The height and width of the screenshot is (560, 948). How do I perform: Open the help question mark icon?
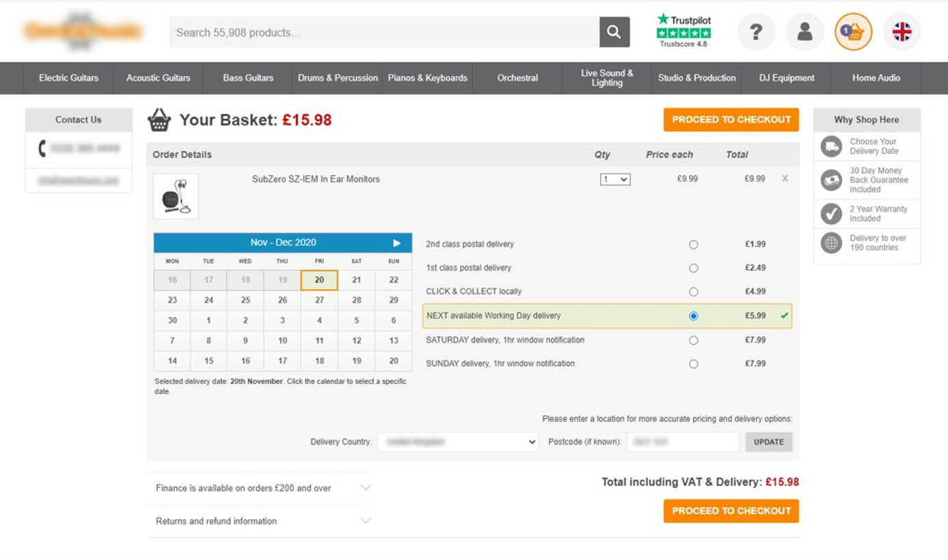point(756,31)
